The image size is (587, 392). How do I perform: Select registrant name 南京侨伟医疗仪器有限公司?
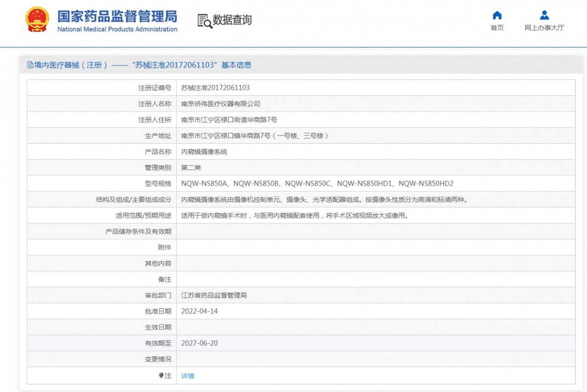pos(221,104)
